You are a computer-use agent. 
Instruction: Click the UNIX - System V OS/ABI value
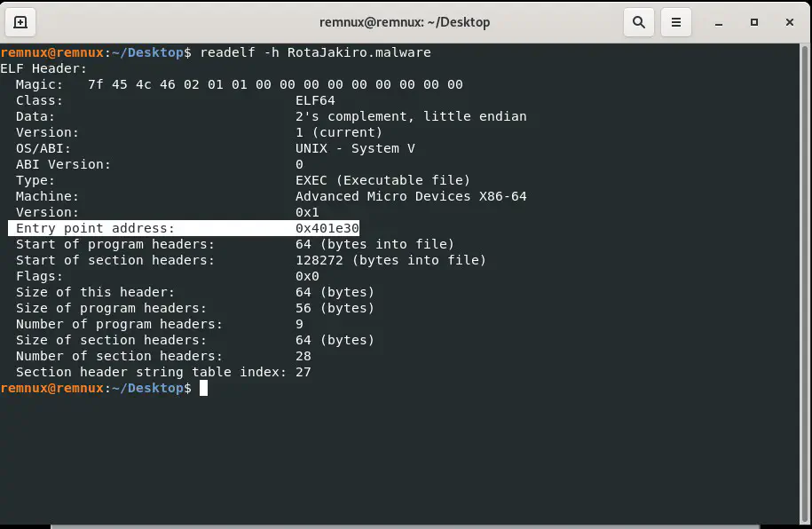(355, 148)
